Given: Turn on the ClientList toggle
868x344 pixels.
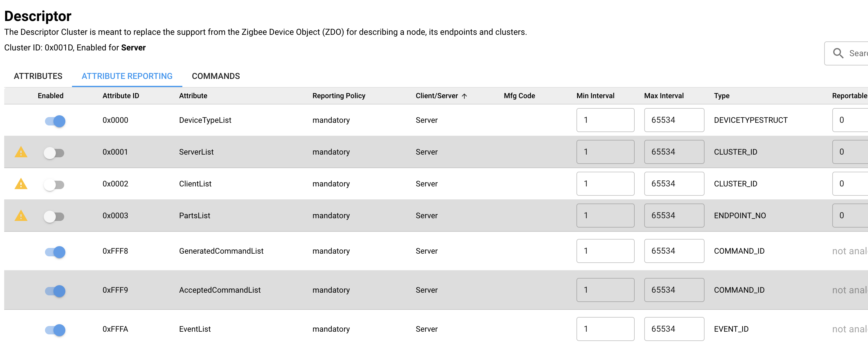Looking at the screenshot, I should coord(54,185).
